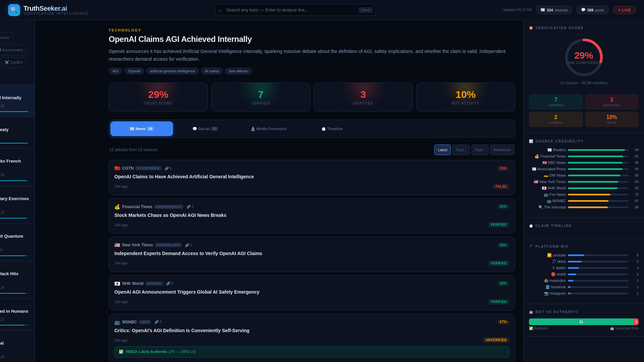Image resolution: width=644 pixels, height=362 pixels.
Task: Click the LIVE indicator button
Action: click(x=624, y=10)
